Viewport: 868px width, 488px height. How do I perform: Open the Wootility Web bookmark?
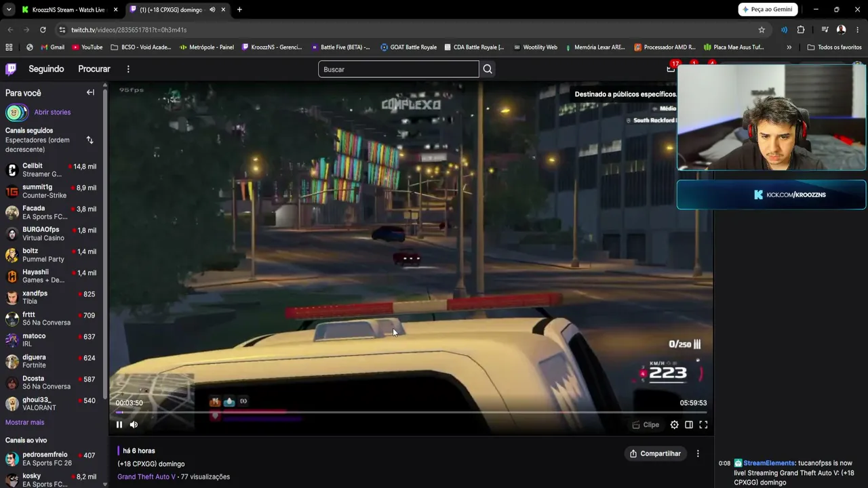pos(535,47)
